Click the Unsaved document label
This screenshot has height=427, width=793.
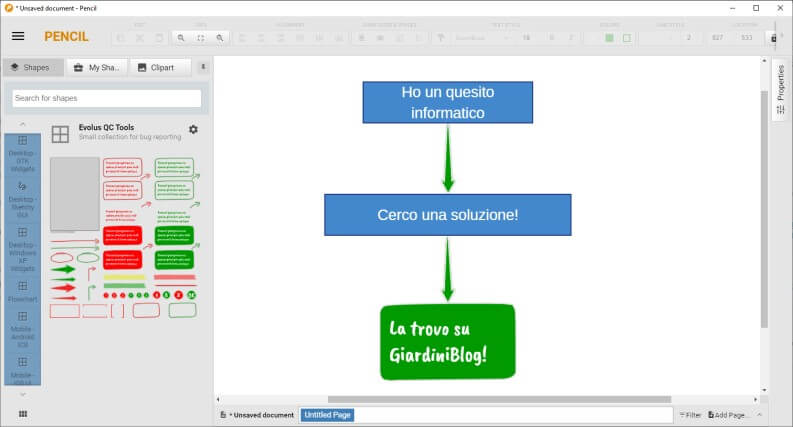(x=263, y=415)
